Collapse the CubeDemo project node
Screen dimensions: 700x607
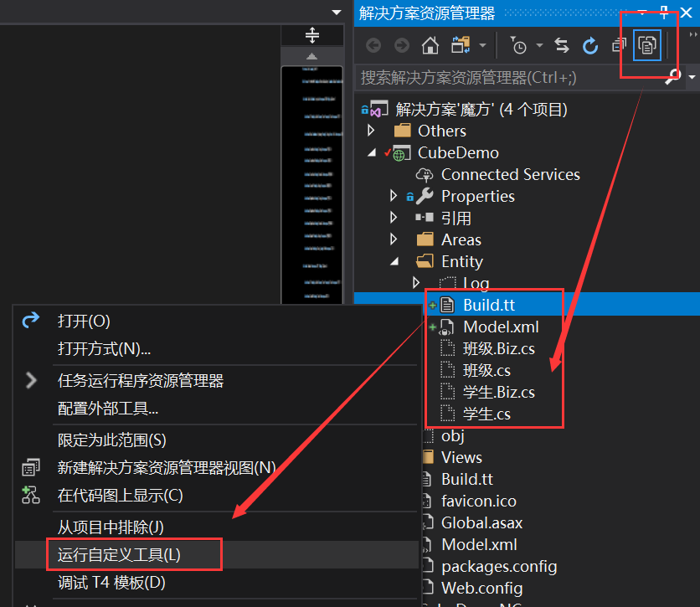(x=372, y=152)
